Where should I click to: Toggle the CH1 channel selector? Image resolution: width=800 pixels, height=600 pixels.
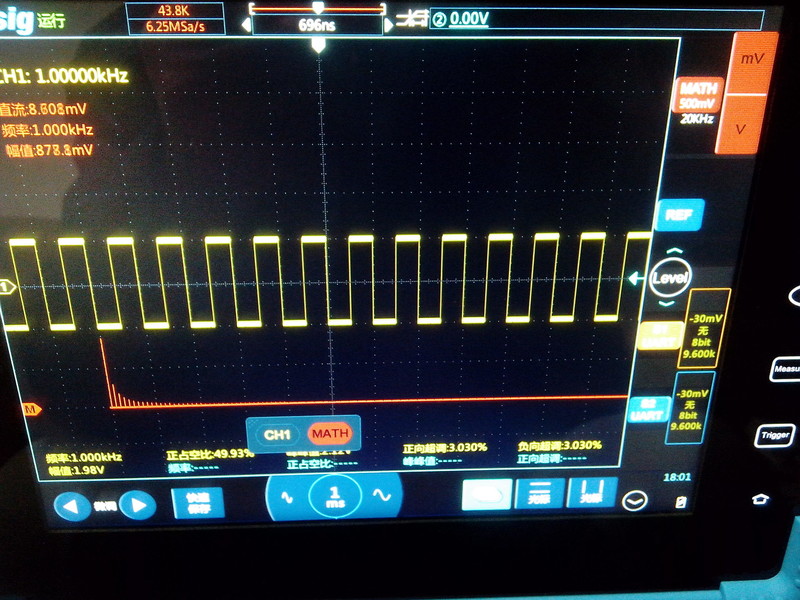277,434
